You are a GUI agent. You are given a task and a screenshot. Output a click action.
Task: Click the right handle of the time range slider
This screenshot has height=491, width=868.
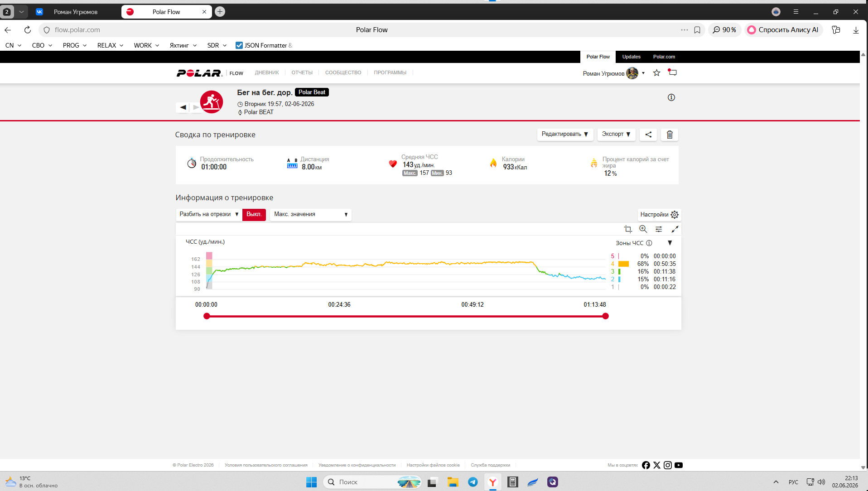[x=606, y=316]
